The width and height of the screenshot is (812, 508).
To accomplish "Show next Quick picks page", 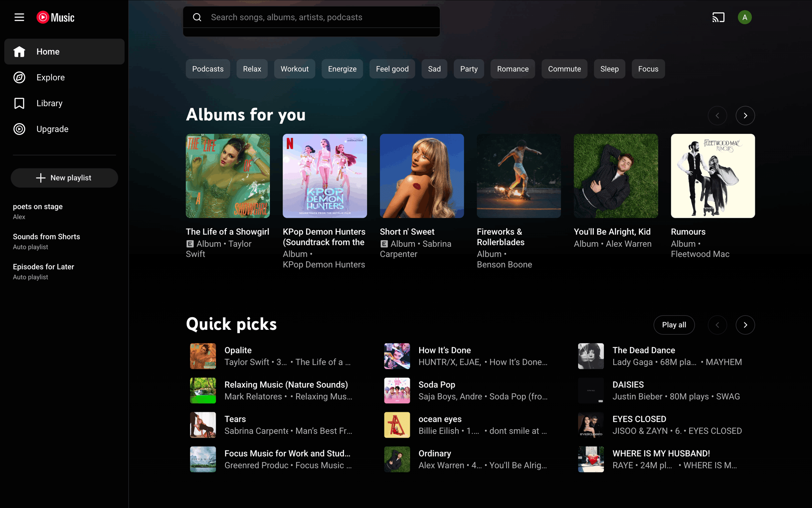I will (745, 325).
